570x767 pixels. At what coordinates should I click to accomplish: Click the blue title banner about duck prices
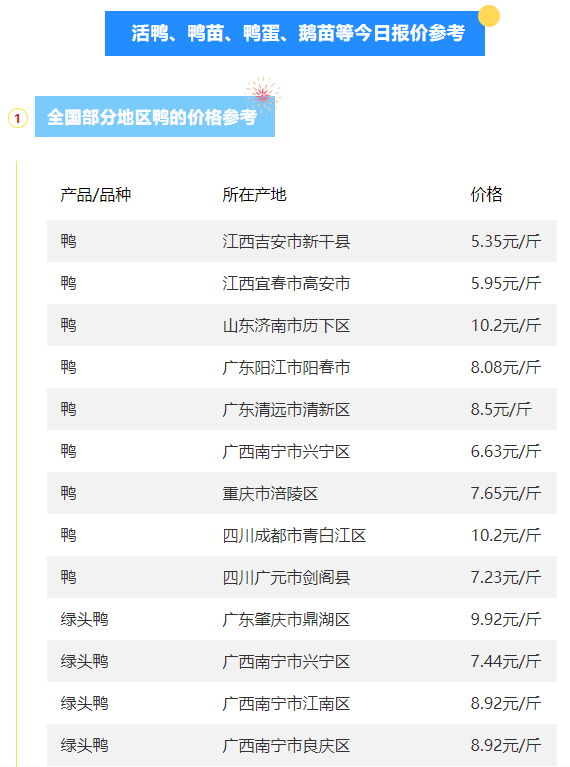coord(295,33)
